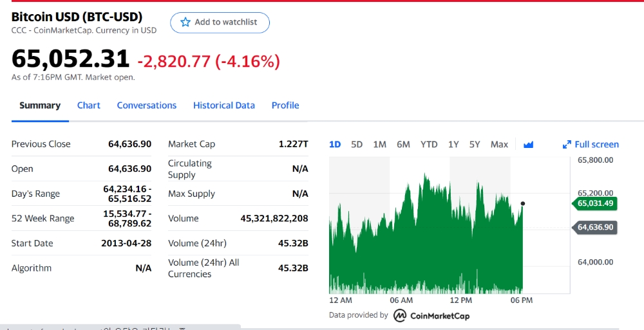Add Bitcoin to the watchlist
Screen dimensions: 644x330
pos(220,23)
